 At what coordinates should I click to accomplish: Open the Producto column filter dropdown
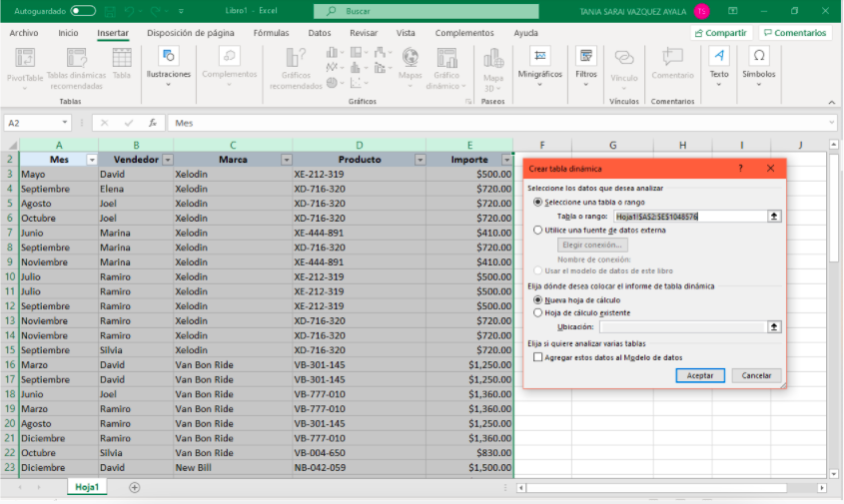tap(420, 160)
